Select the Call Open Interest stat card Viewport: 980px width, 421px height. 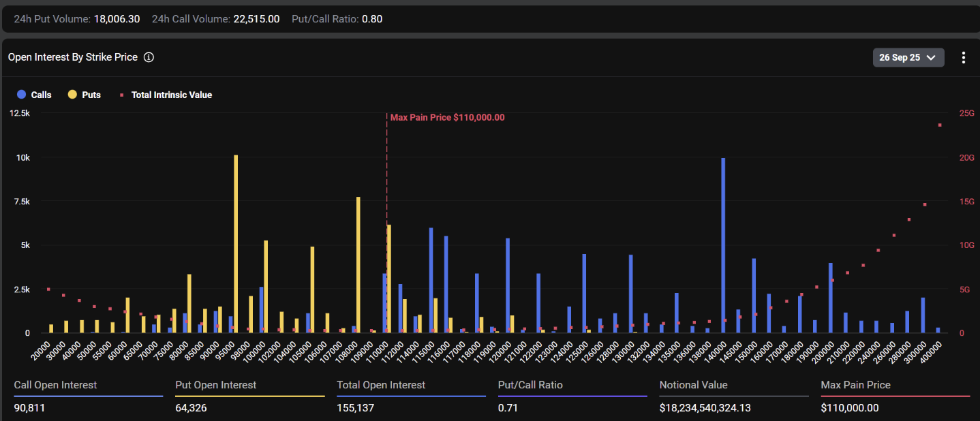(88, 396)
